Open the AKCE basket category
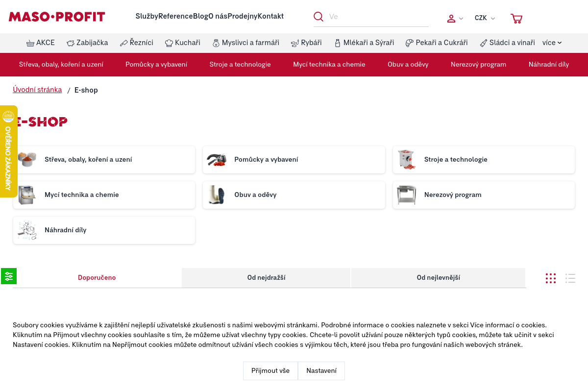The width and height of the screenshot is (588, 392). coord(41,43)
